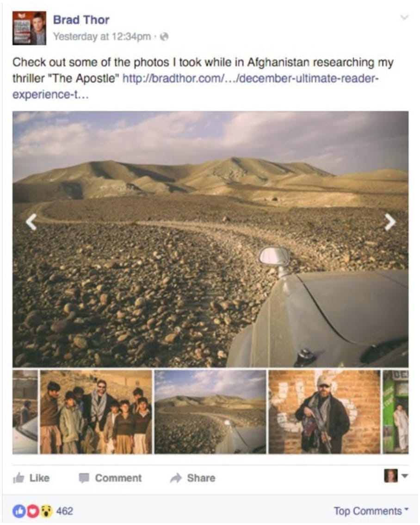Show next photo with right arrow
Image resolution: width=420 pixels, height=525 pixels.
tap(390, 222)
